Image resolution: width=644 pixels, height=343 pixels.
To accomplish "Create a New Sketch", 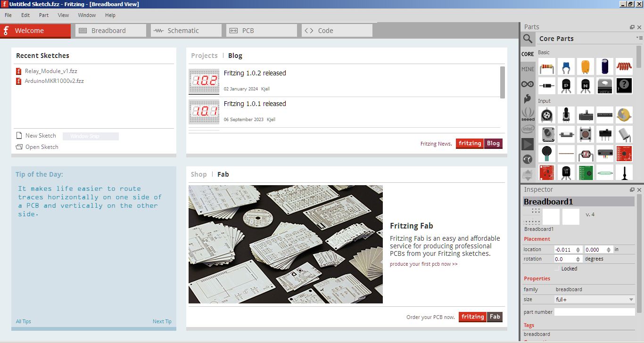I will [x=36, y=136].
